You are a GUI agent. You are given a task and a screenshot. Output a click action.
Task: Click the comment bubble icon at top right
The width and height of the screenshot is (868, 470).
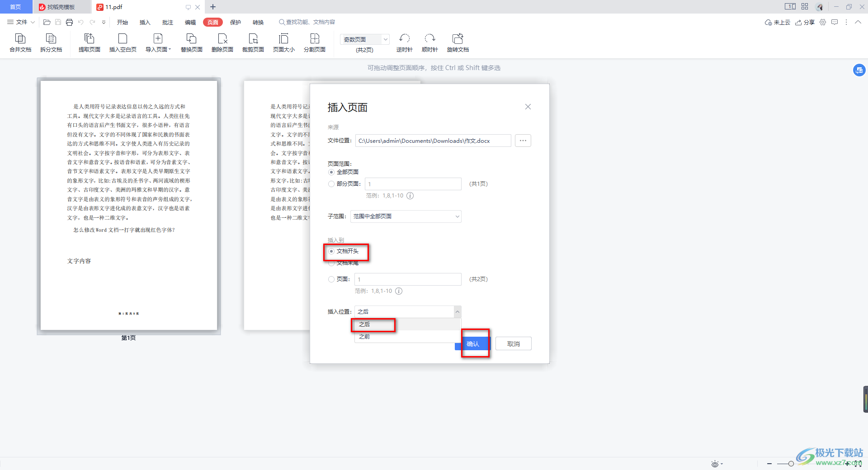[x=835, y=22]
